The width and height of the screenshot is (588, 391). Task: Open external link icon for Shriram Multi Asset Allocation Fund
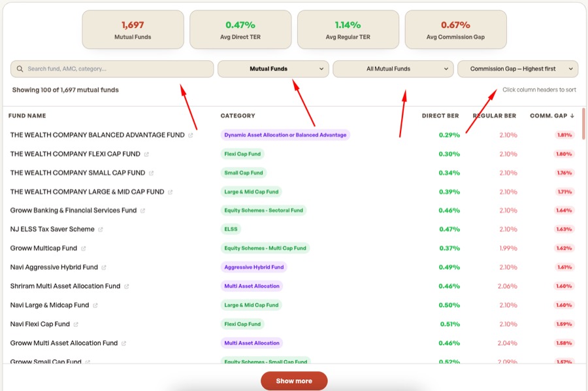[126, 286]
